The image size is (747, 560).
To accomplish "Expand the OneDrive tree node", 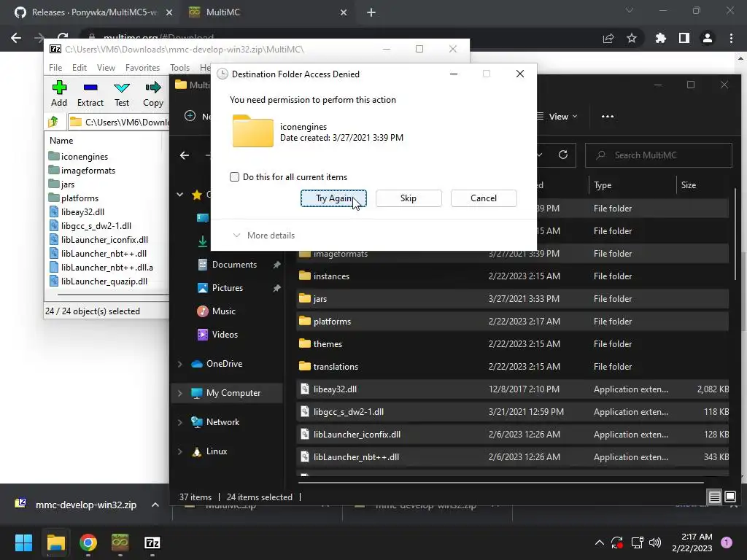I will tap(180, 364).
